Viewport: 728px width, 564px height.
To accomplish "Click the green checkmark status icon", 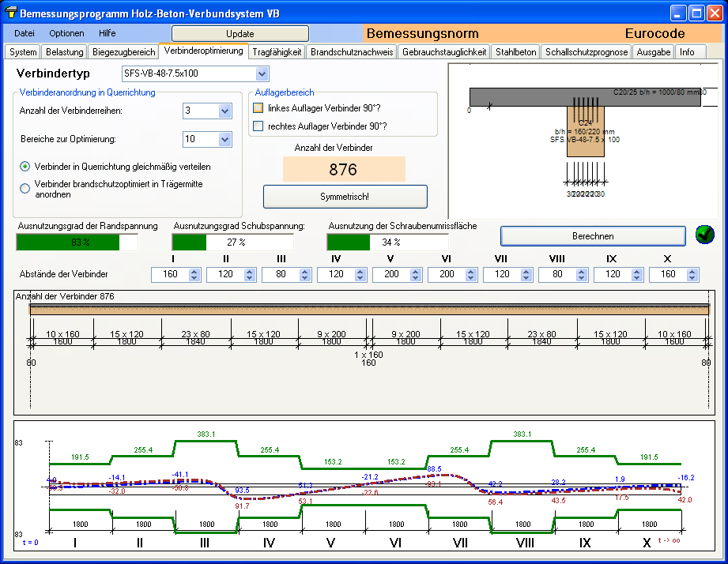I will [704, 235].
